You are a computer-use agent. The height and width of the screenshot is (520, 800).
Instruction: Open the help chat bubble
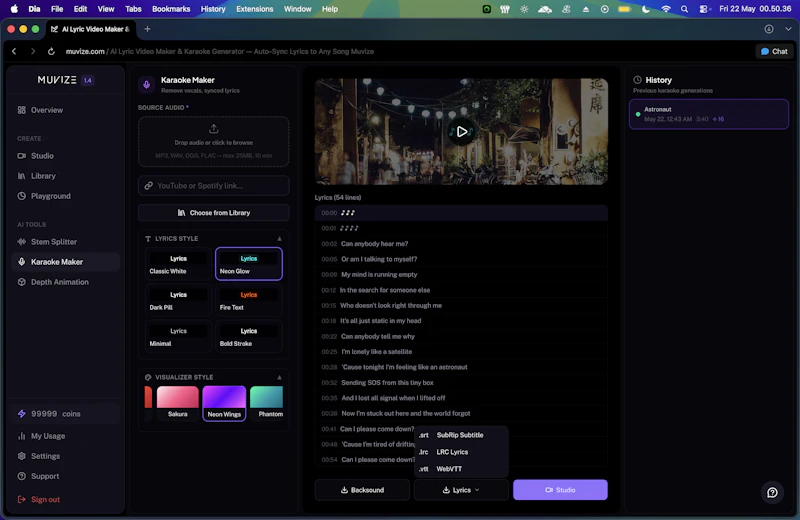coord(772,492)
